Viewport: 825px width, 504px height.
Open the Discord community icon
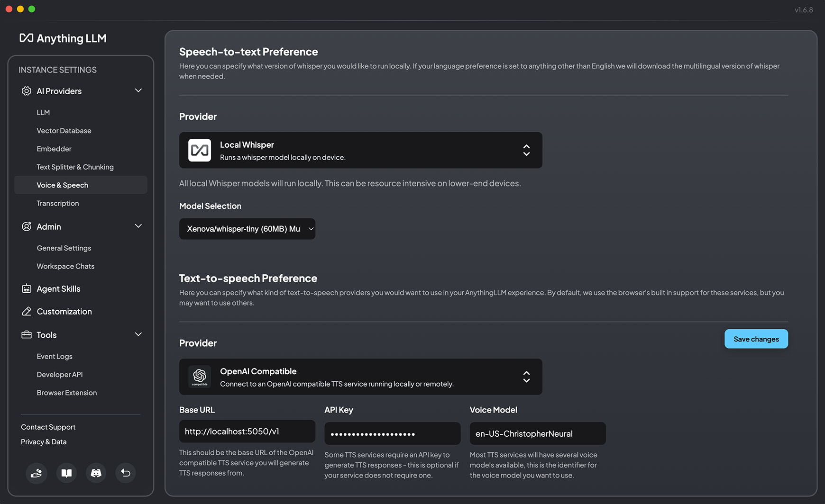[96, 473]
